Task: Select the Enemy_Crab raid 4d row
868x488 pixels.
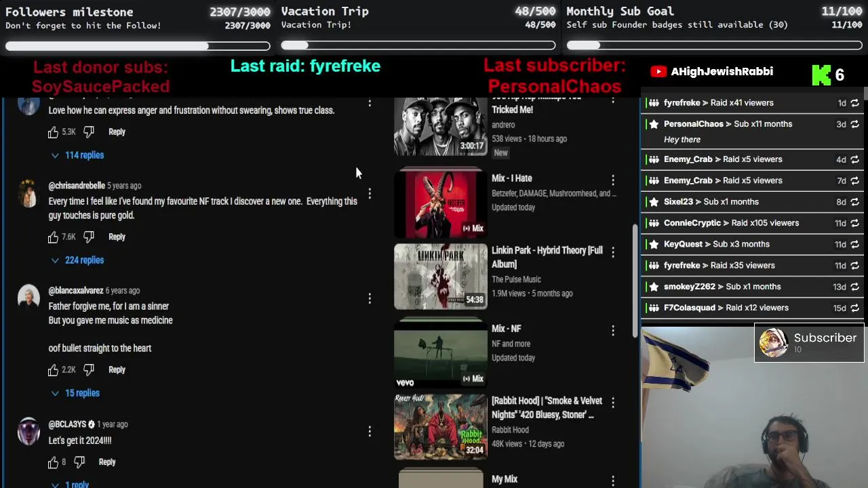Action: click(752, 159)
